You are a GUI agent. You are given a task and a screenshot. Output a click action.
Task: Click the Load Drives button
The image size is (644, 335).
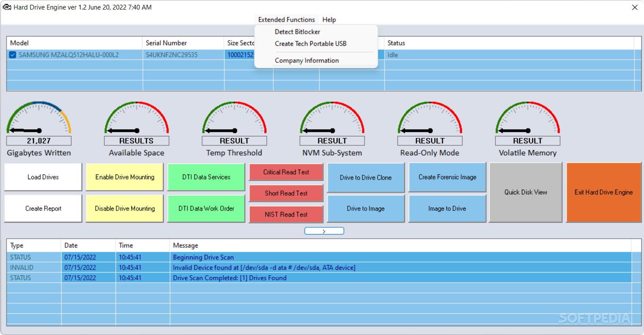point(43,177)
